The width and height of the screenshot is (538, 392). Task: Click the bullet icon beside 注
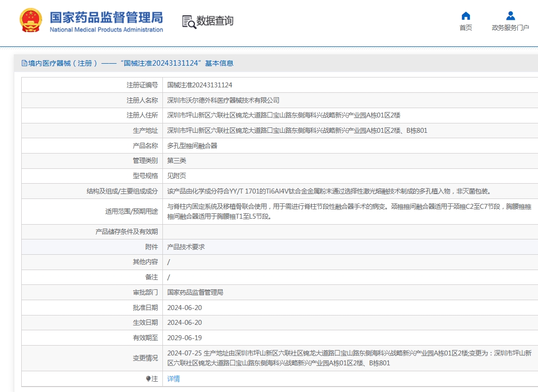click(x=148, y=379)
